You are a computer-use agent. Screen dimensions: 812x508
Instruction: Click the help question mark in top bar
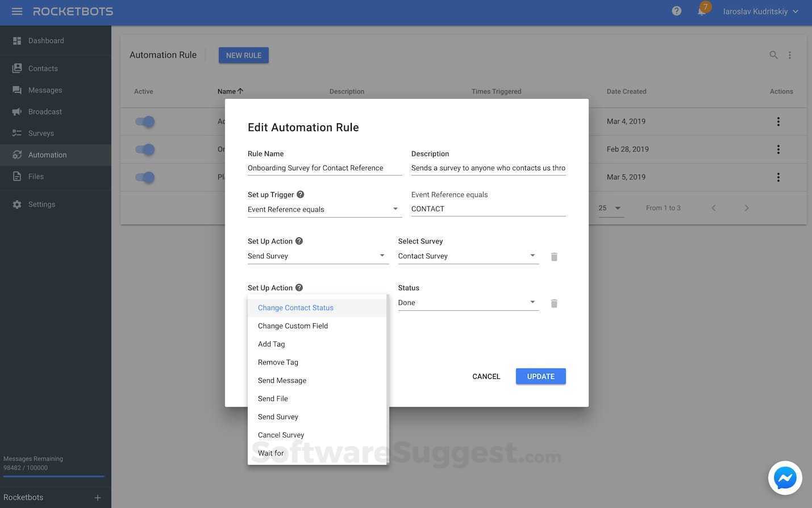676,10
